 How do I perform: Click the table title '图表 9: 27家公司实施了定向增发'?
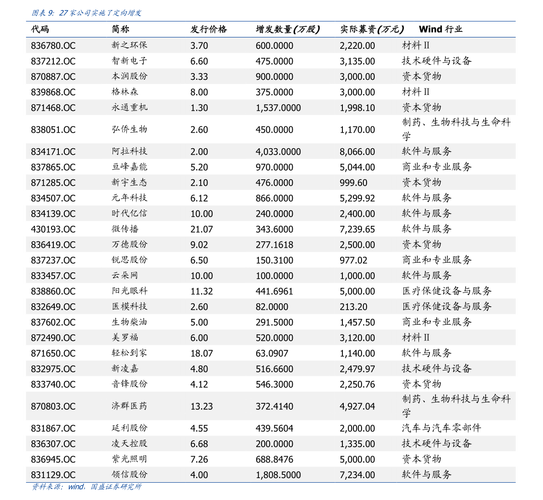pyautogui.click(x=87, y=13)
